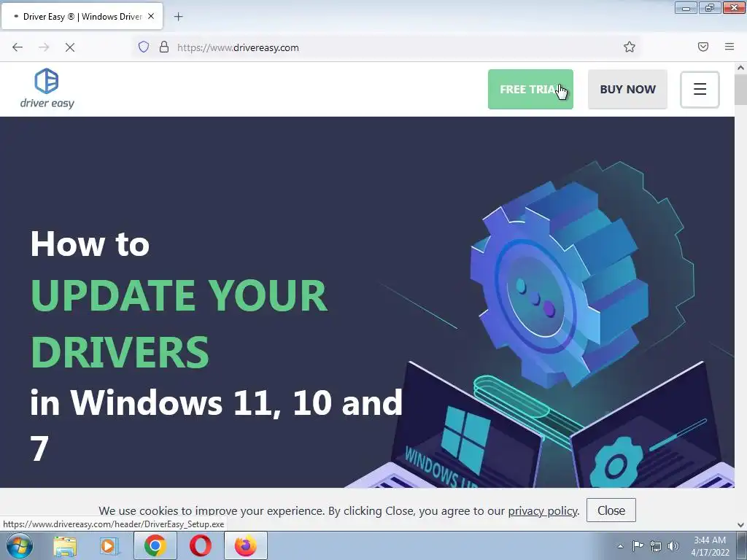
Task: Open the volume speaker tray icon
Action: pyautogui.click(x=673, y=546)
